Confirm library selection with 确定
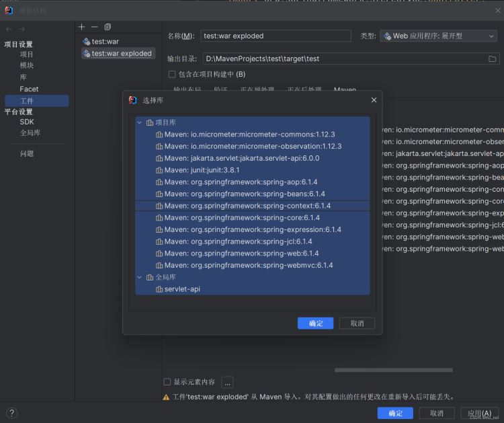504x423 pixels. click(x=315, y=323)
